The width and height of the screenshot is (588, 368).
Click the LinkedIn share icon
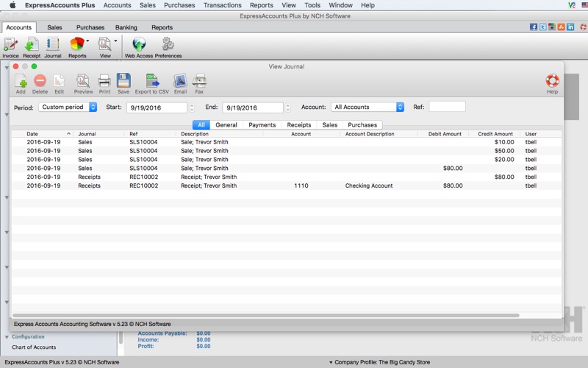point(570,26)
